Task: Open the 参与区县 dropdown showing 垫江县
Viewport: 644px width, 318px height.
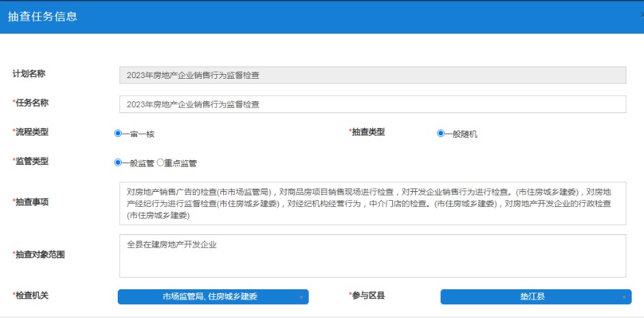Action: (x=536, y=297)
